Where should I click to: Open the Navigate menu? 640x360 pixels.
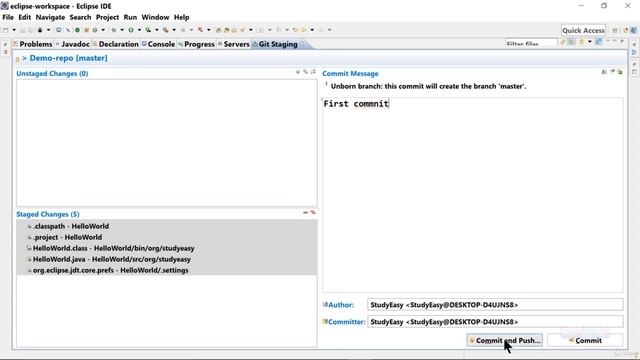tap(50, 17)
